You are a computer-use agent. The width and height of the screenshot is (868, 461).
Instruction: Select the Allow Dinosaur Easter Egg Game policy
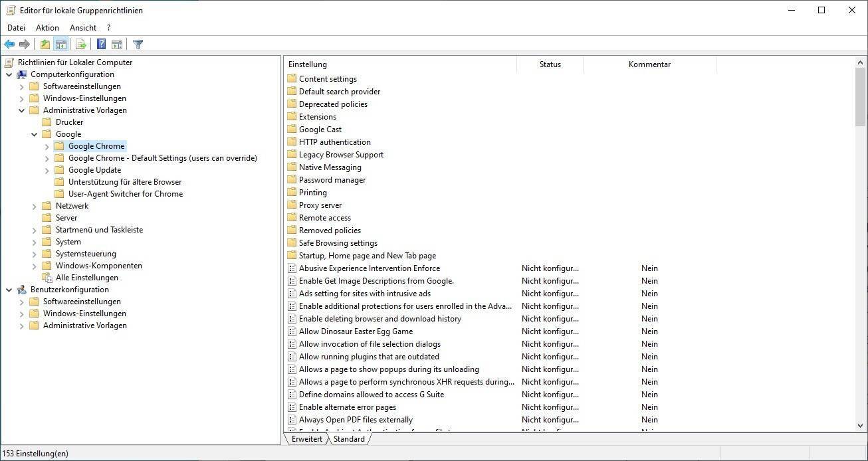click(x=356, y=331)
